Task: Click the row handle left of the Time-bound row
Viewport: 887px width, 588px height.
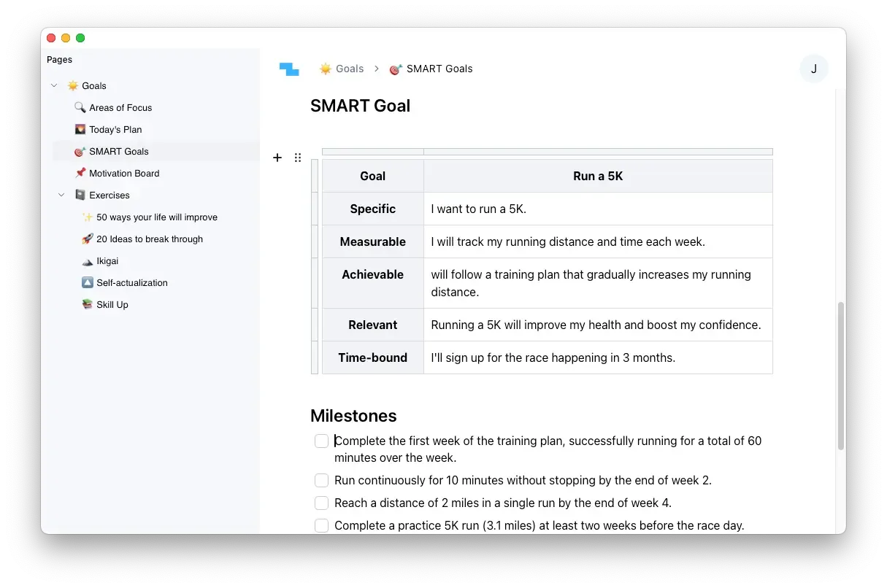Action: coord(315,357)
